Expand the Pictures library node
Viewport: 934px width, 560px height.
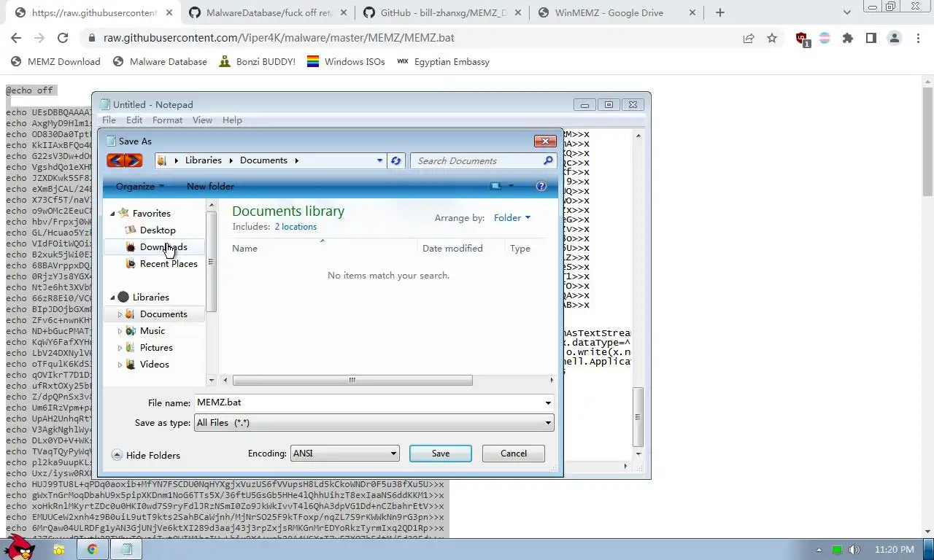pyautogui.click(x=120, y=348)
